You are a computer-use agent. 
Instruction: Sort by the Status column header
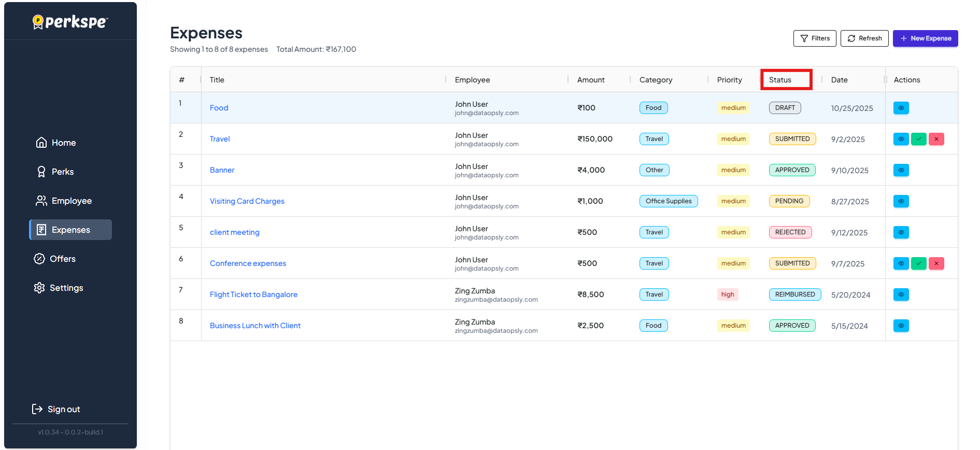pyautogui.click(x=780, y=80)
